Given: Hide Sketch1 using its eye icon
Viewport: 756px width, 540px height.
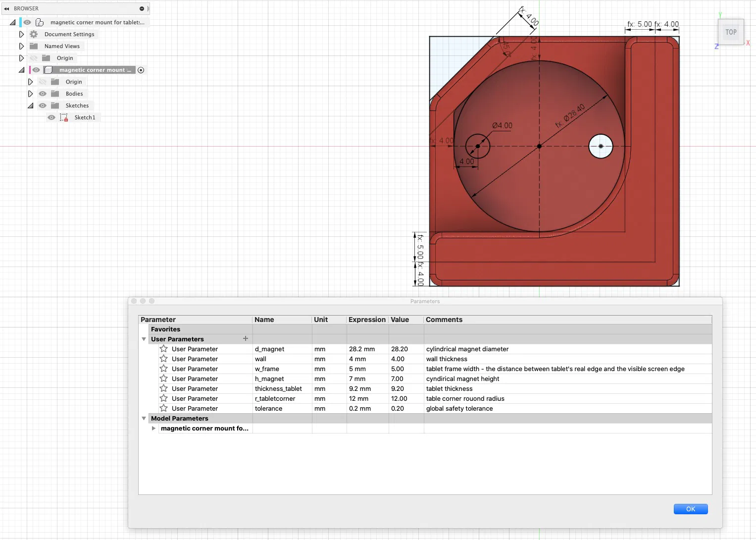Looking at the screenshot, I should tap(51, 117).
